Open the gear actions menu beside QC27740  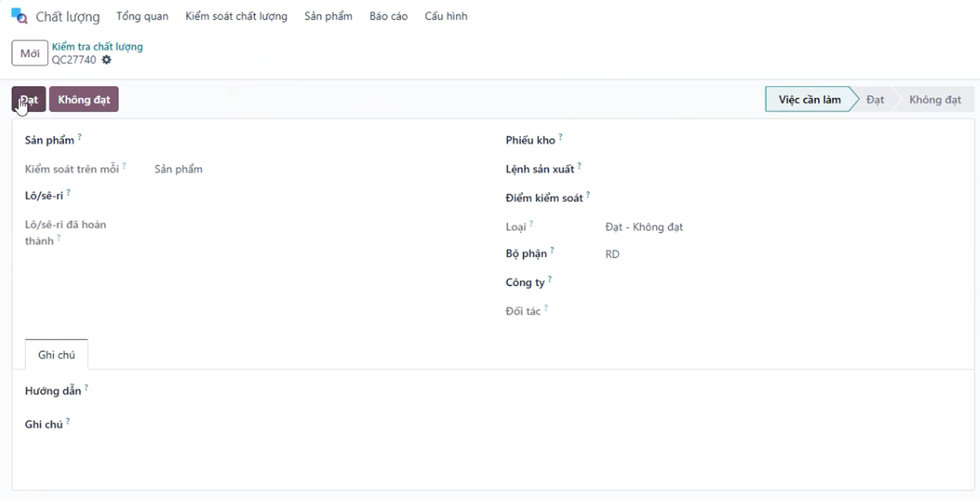[106, 60]
